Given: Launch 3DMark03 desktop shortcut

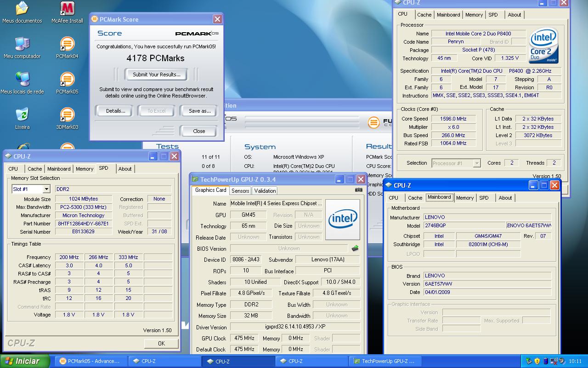Looking at the screenshot, I should tap(67, 119).
